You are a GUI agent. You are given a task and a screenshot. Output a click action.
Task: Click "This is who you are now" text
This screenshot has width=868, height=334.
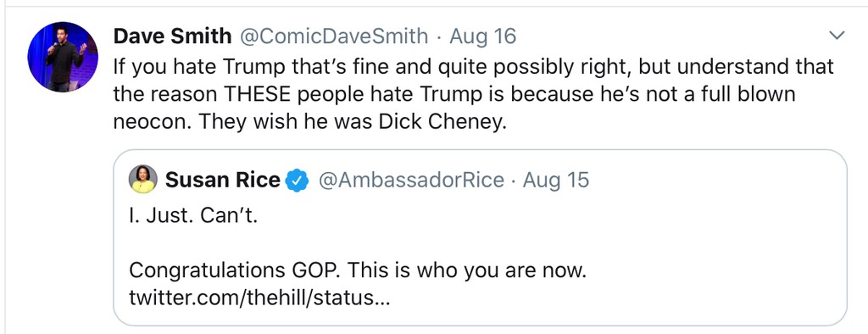pyautogui.click(x=468, y=271)
